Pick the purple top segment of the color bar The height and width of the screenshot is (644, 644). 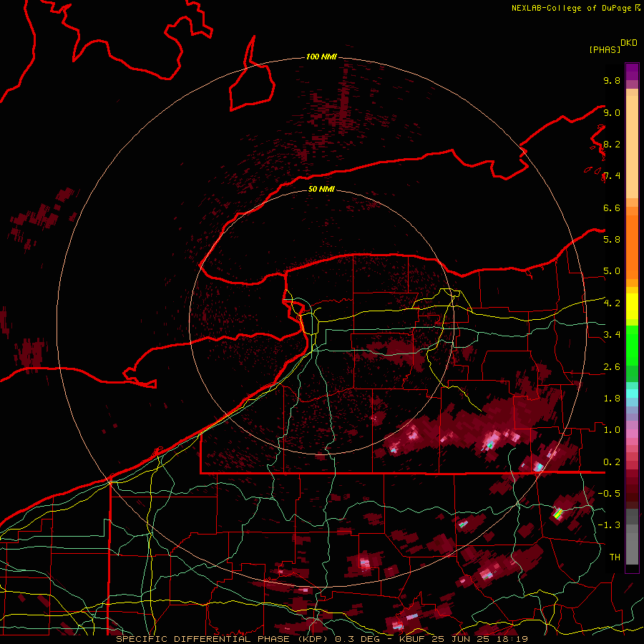[632, 72]
